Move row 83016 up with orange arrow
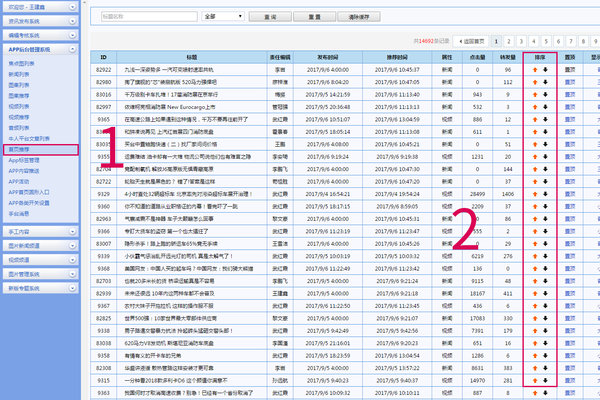Screen dimensions: 600x400 point(534,95)
